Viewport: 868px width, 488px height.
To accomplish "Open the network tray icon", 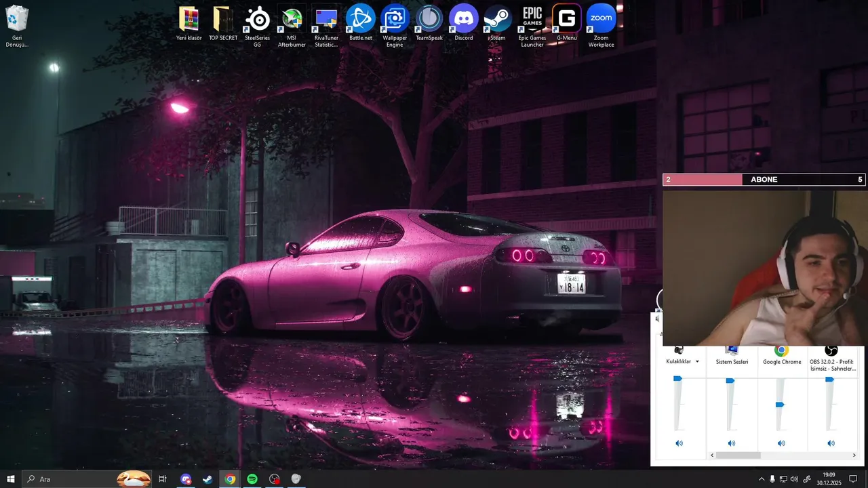I will [x=783, y=479].
